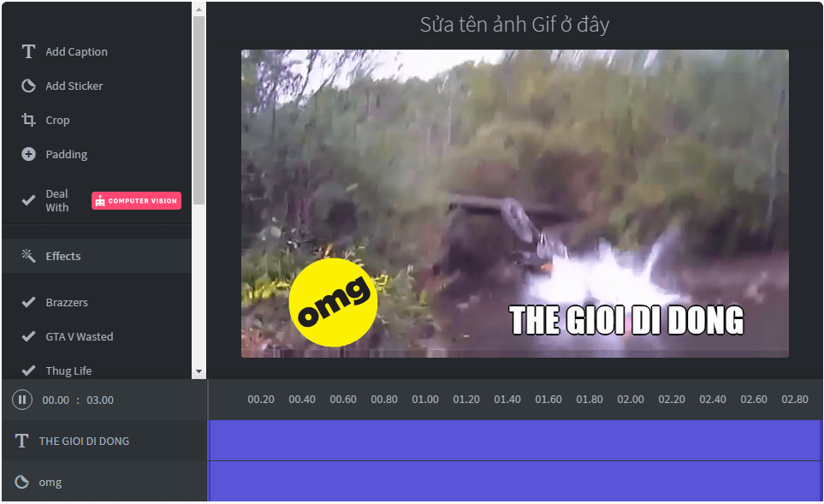Select the Crop tool icon
Image resolution: width=824 pixels, height=504 pixels.
pos(28,120)
